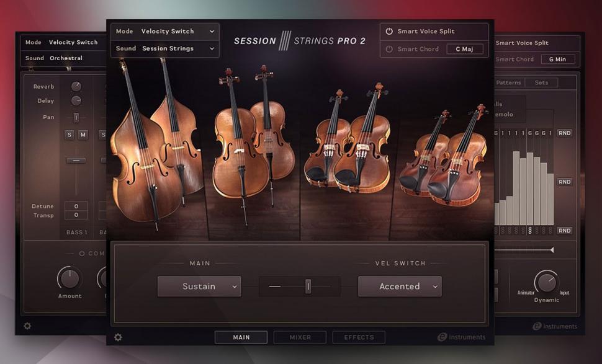This screenshot has height=364, width=602.
Task: Open the Sustain articulation dropdown under Main
Action: tap(199, 286)
